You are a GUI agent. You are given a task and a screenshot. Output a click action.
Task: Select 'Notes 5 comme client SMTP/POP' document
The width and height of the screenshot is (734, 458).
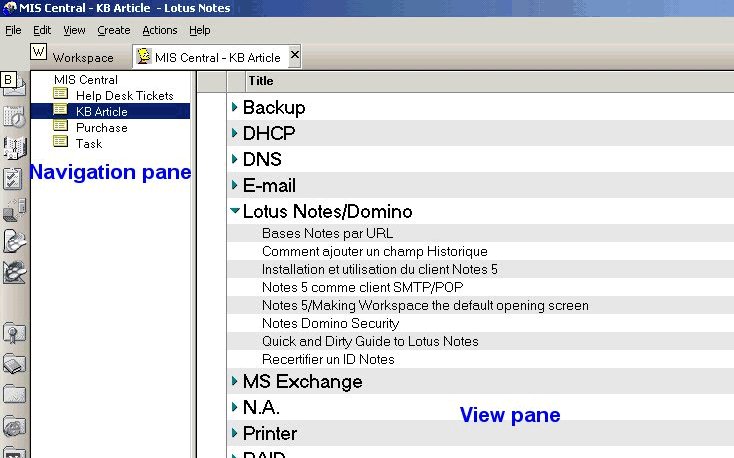pos(362,287)
